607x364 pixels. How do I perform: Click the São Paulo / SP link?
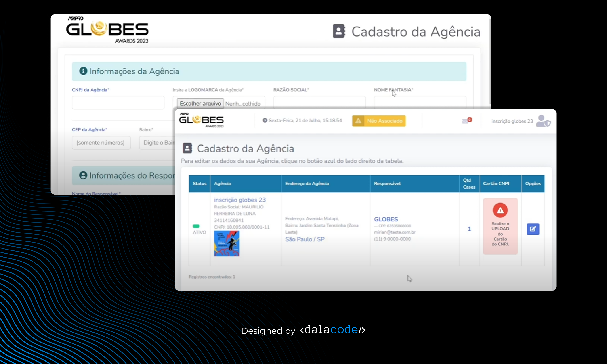(x=305, y=239)
